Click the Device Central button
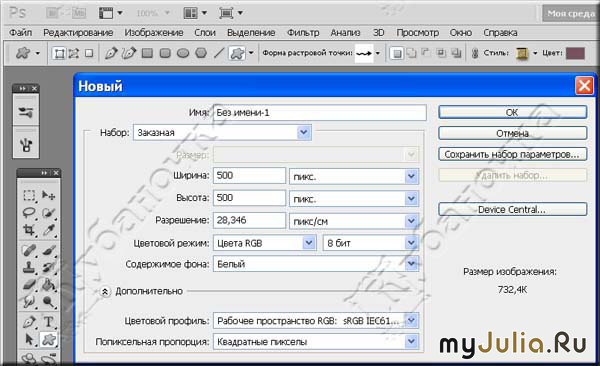Image resolution: width=600 pixels, height=366 pixels. pyautogui.click(x=512, y=209)
